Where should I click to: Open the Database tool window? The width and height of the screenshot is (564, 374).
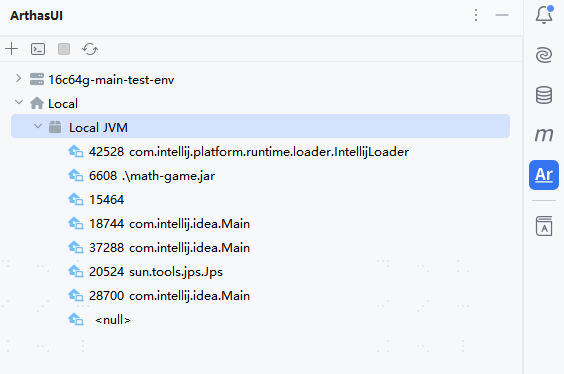tap(544, 95)
